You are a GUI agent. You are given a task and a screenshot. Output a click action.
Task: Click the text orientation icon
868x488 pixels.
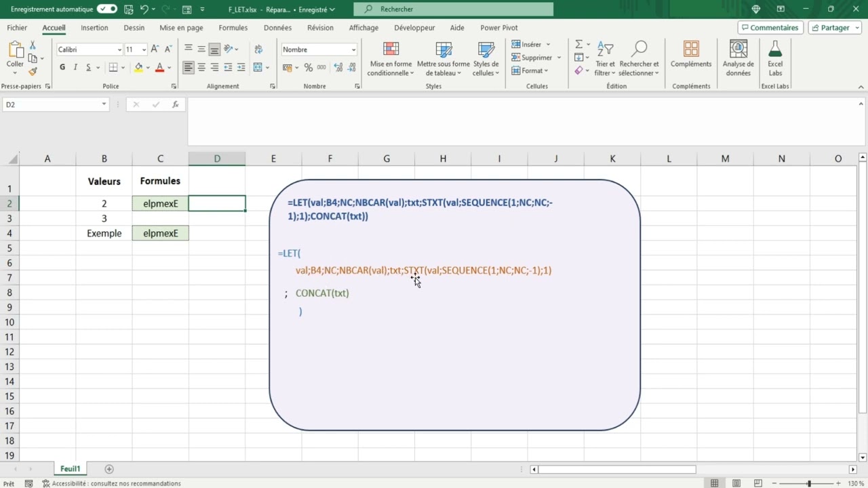pos(229,49)
